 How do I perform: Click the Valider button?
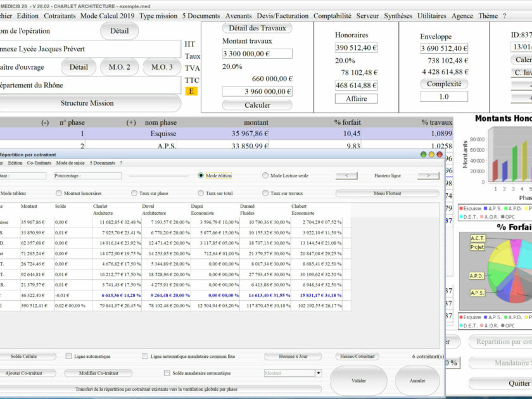point(358,381)
